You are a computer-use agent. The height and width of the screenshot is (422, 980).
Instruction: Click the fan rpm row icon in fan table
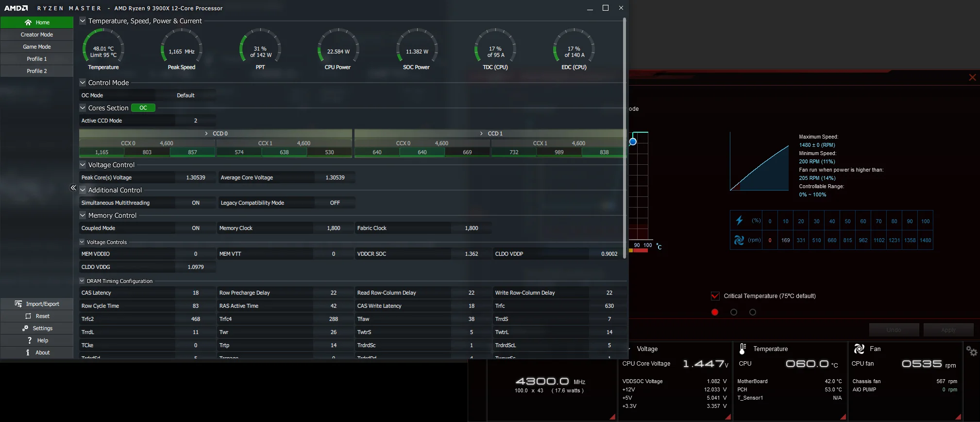pyautogui.click(x=739, y=240)
